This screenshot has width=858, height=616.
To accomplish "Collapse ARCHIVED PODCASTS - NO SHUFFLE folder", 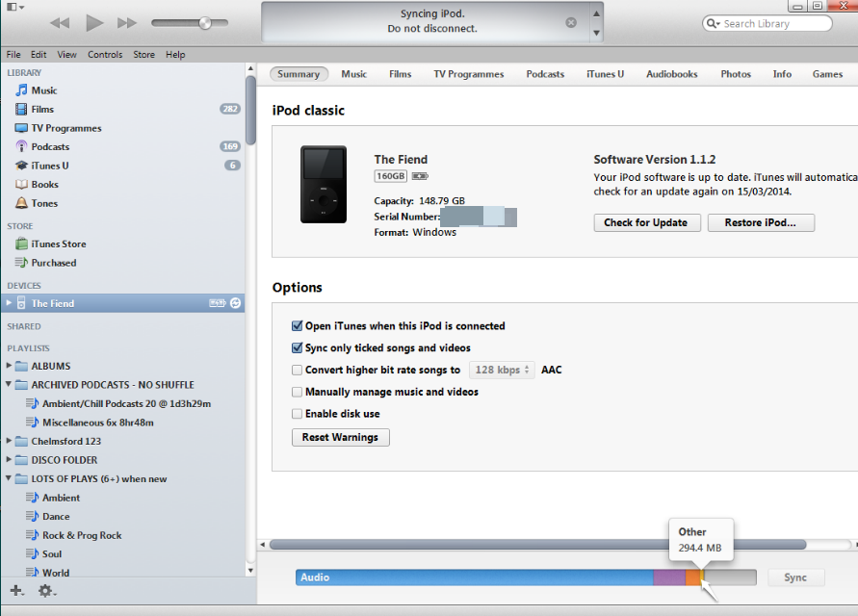I will (9, 385).
